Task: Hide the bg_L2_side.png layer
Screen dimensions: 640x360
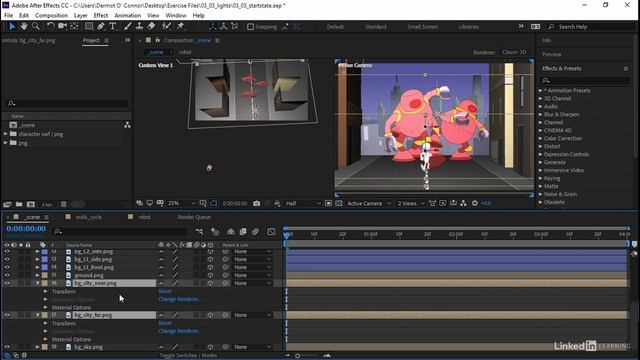Action: (x=7, y=251)
